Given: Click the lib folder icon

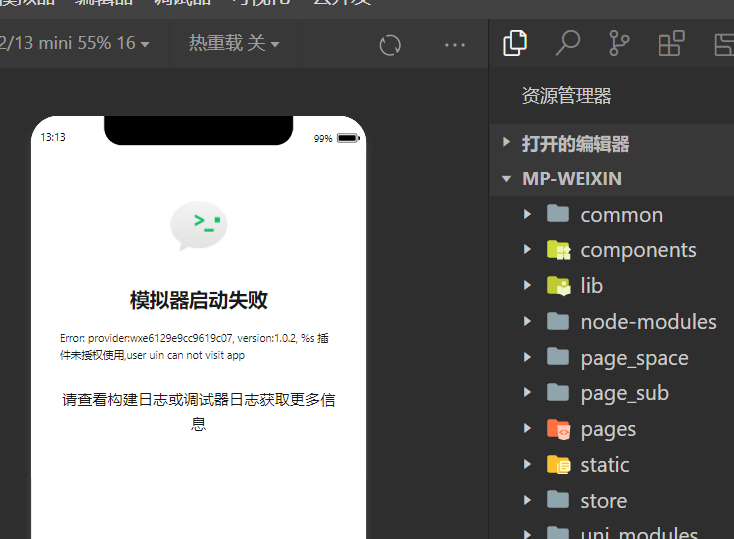Looking at the screenshot, I should [x=558, y=286].
